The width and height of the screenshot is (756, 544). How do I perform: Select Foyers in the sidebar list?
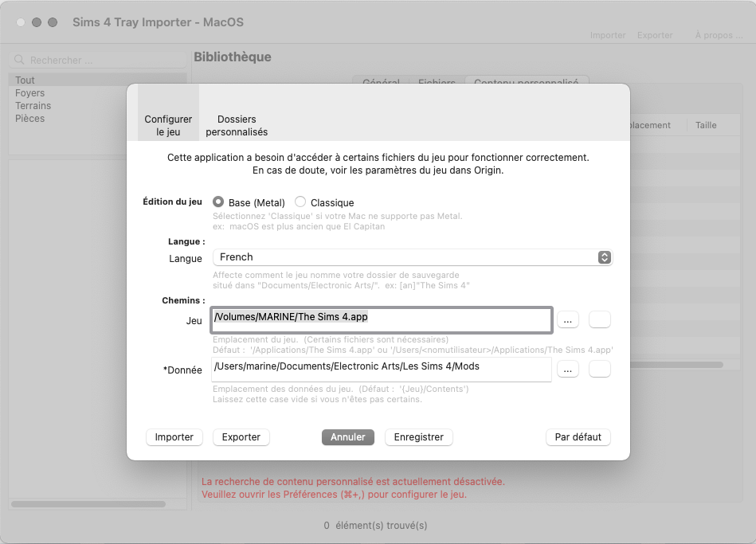tap(98, 93)
